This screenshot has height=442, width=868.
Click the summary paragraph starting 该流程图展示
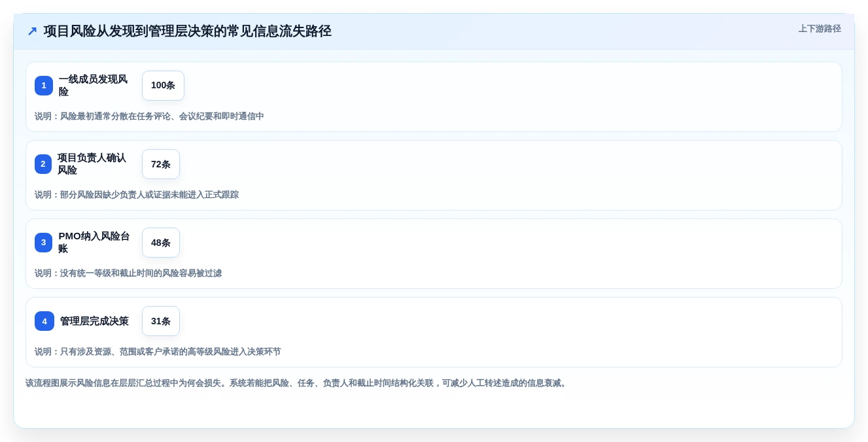coord(297,383)
